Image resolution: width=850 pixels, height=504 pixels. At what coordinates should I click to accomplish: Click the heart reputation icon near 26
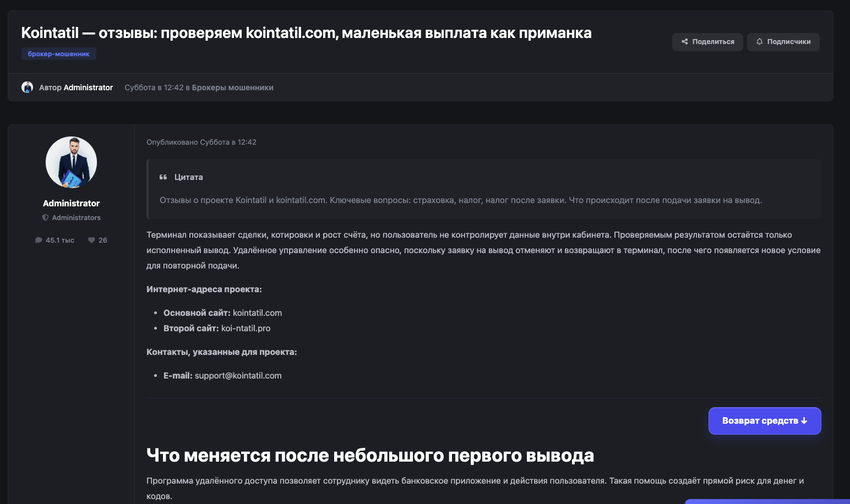pos(91,240)
